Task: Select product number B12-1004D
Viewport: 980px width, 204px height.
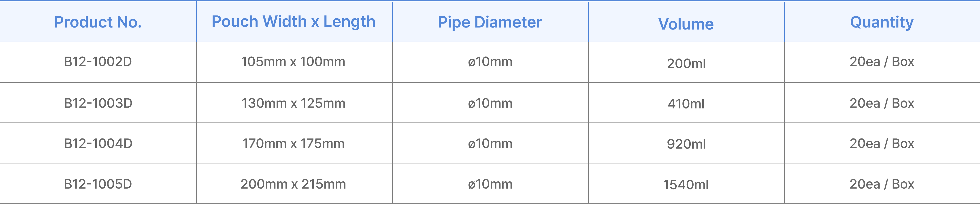Action: 98,143
